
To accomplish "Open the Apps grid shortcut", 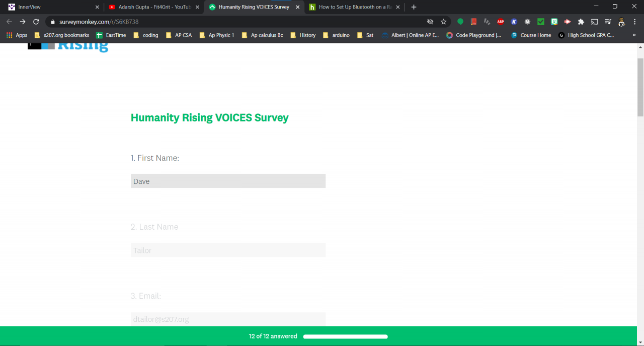I will [x=17, y=35].
